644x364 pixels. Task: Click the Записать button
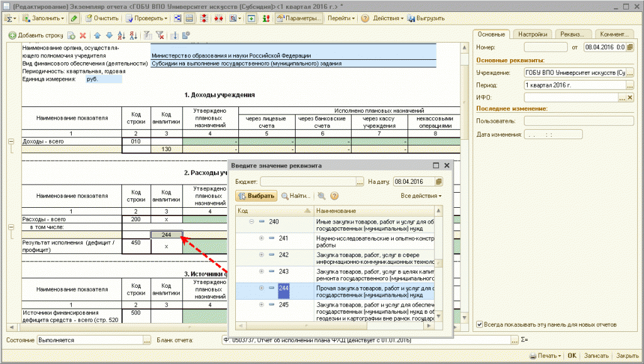coord(596,355)
